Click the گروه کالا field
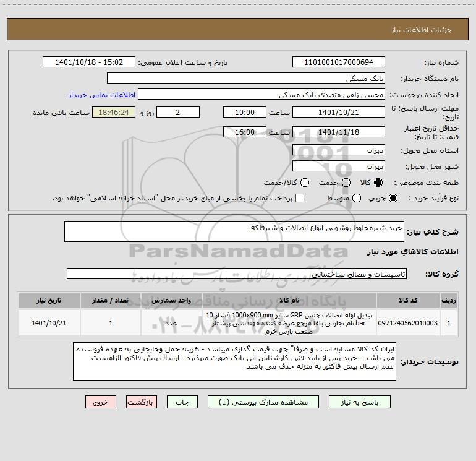The height and width of the screenshot is (461, 476). click(237, 274)
